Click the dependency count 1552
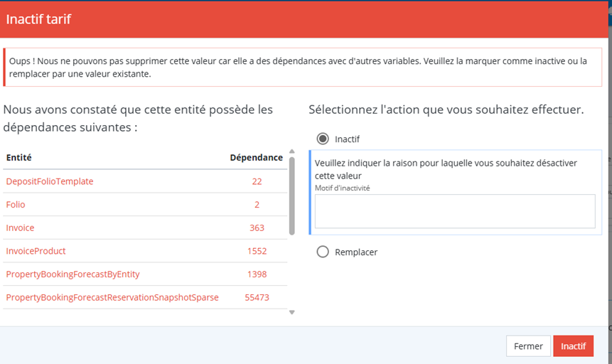The width and height of the screenshot is (612, 364). tap(257, 251)
